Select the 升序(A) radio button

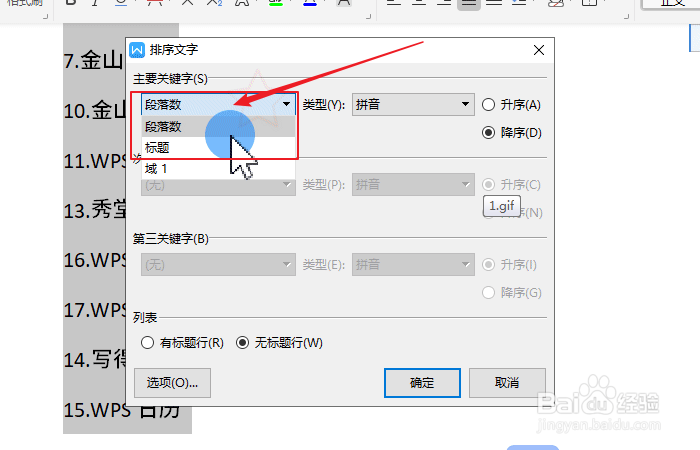[x=488, y=105]
